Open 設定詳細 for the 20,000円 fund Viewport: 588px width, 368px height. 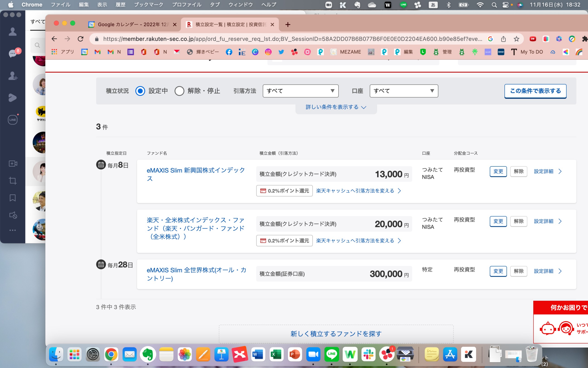pos(548,221)
